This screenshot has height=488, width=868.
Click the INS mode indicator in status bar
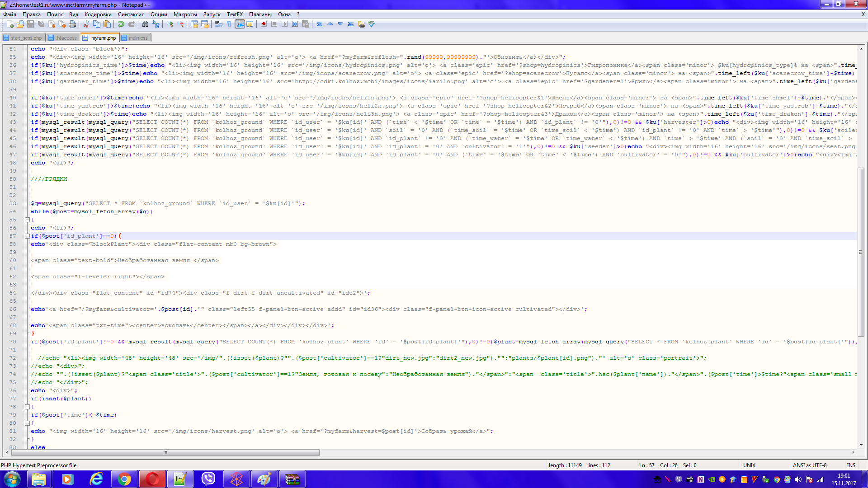851,465
